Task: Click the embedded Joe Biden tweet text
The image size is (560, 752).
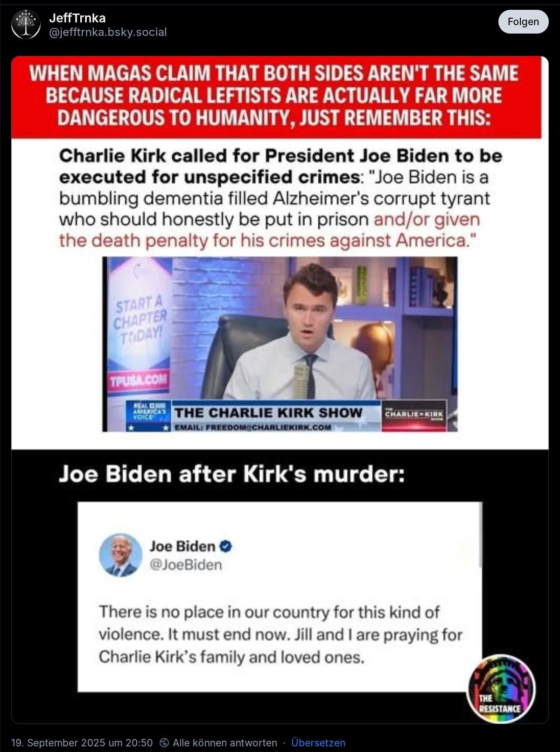Action: pyautogui.click(x=280, y=634)
